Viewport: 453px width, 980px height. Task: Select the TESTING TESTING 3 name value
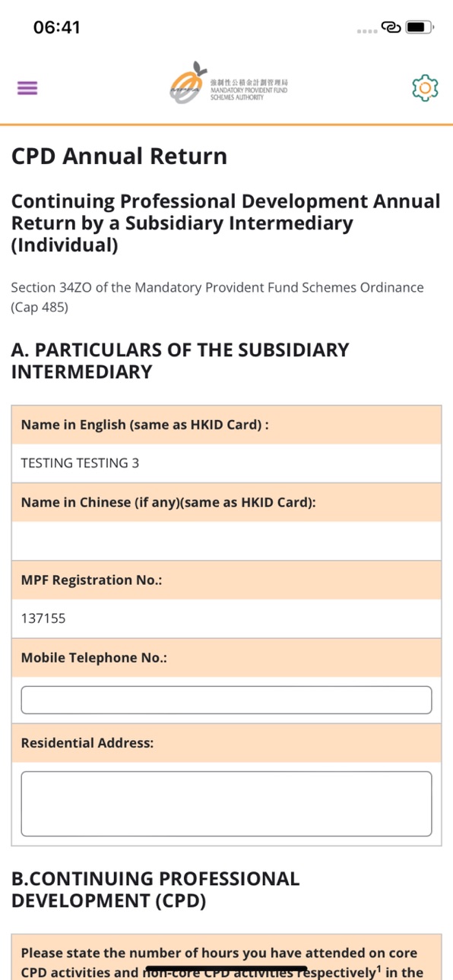[x=80, y=463]
